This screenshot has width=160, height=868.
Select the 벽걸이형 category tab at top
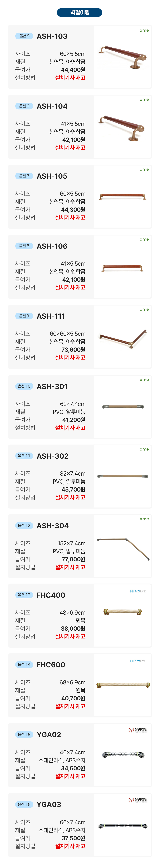click(80, 12)
